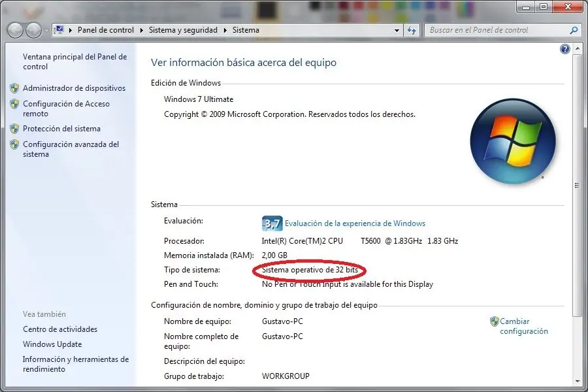Open Configuración de Acceso remoto
Screen dimensions: 588x392
click(x=66, y=108)
